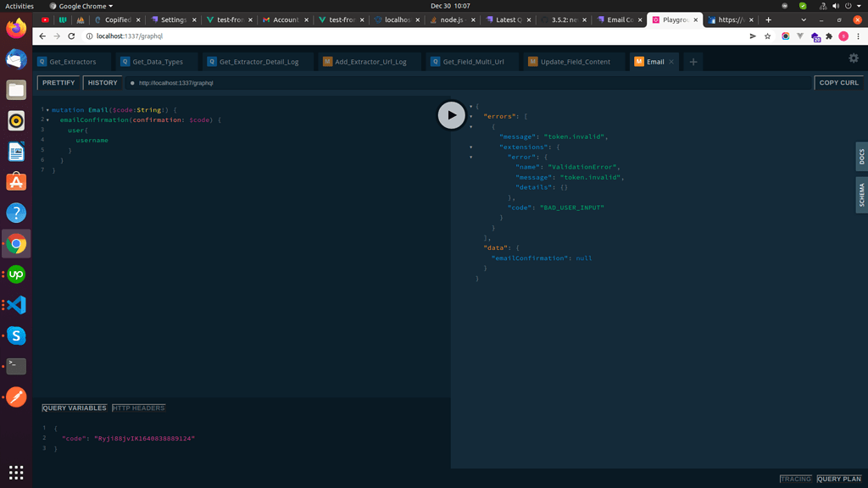Open the DOCS side panel
Image resolution: width=868 pixels, height=488 pixels.
(861, 157)
